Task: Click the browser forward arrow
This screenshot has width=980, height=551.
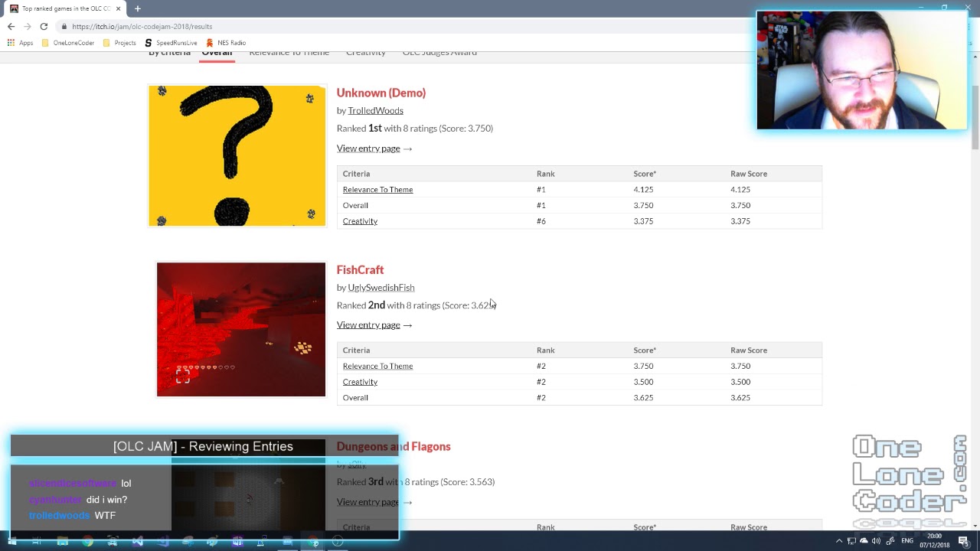Action: (28, 26)
